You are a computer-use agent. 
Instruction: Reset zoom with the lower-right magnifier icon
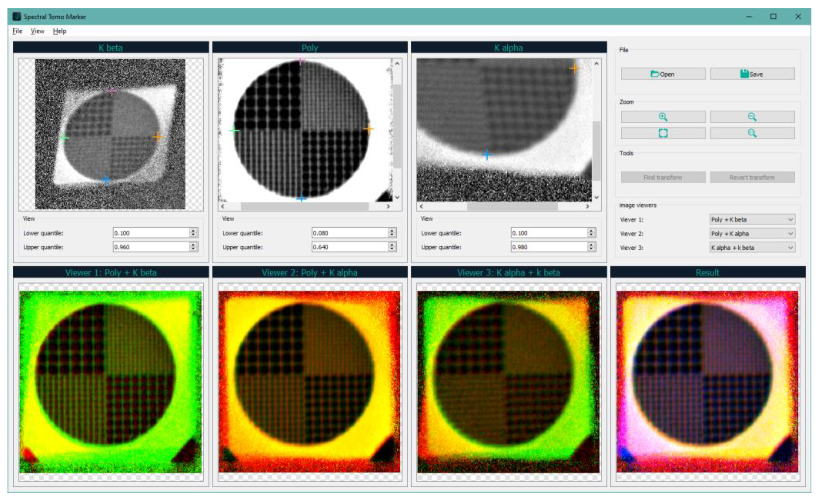[x=753, y=133]
